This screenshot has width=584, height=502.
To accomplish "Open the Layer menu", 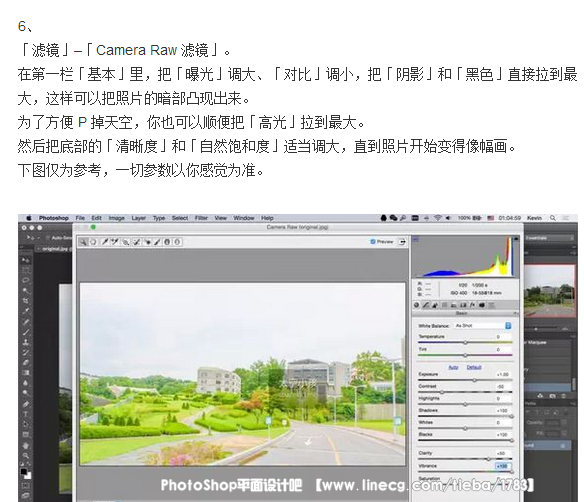I will tap(139, 218).
